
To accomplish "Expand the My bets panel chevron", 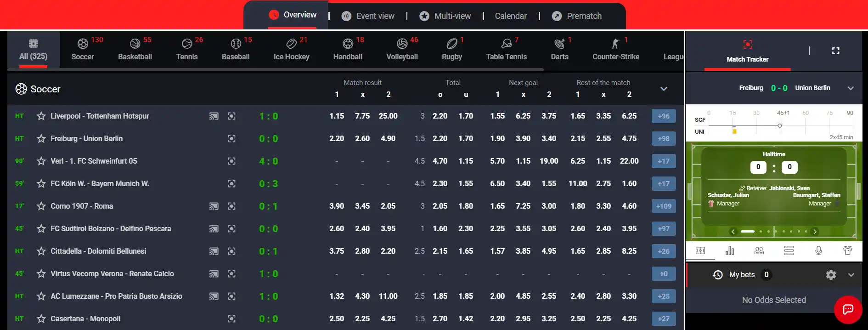I will tap(851, 275).
